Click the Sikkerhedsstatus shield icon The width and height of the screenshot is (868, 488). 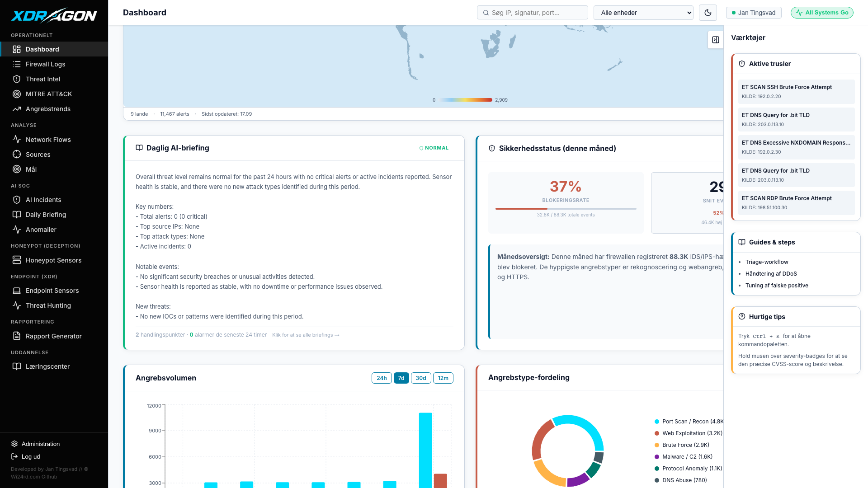pos(492,148)
